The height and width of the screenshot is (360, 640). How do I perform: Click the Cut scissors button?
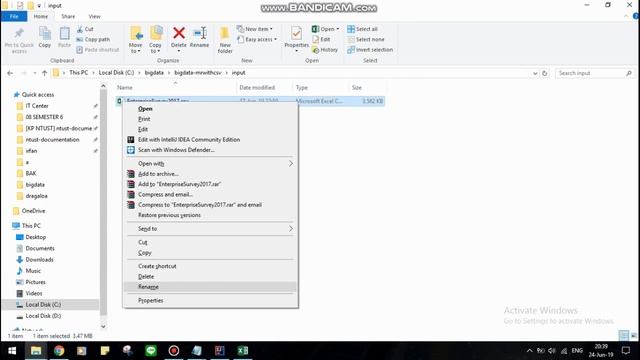pyautogui.click(x=85, y=29)
